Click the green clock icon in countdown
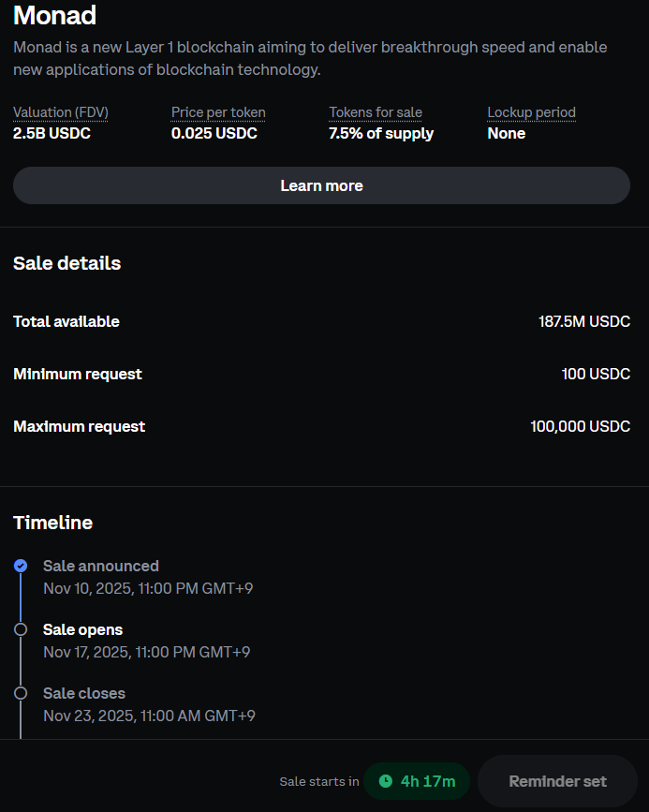 click(386, 781)
